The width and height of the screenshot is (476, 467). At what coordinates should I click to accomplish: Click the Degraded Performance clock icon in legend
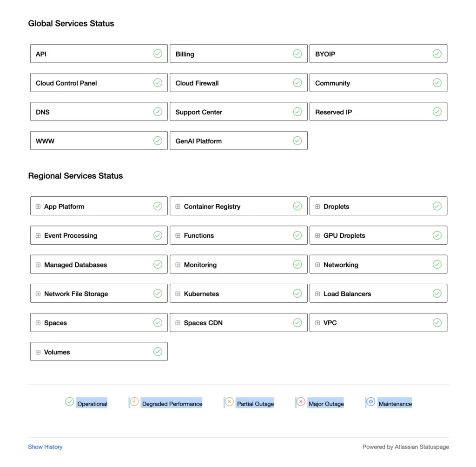[x=133, y=401]
